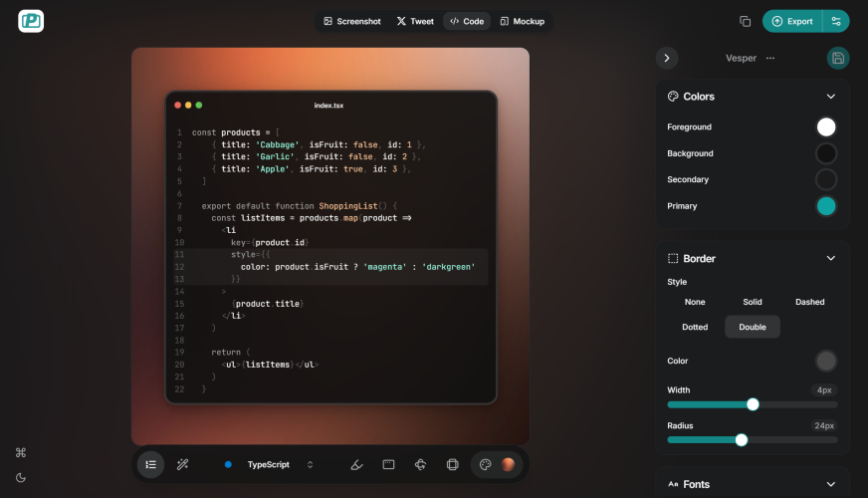Image resolution: width=868 pixels, height=498 pixels.
Task: Open export settings sliders icon
Action: pos(836,21)
